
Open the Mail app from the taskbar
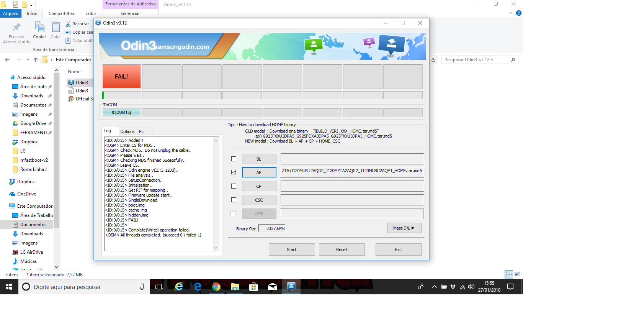272,287
